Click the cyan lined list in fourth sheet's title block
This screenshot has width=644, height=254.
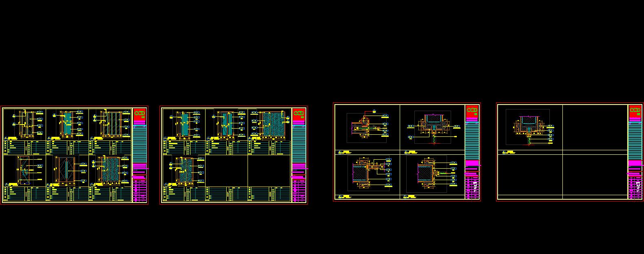[x=635, y=140]
